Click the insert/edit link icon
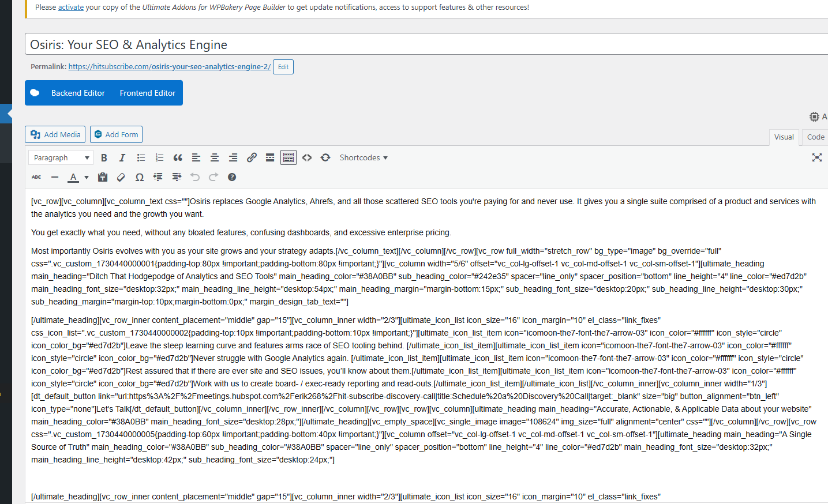 (x=252, y=157)
